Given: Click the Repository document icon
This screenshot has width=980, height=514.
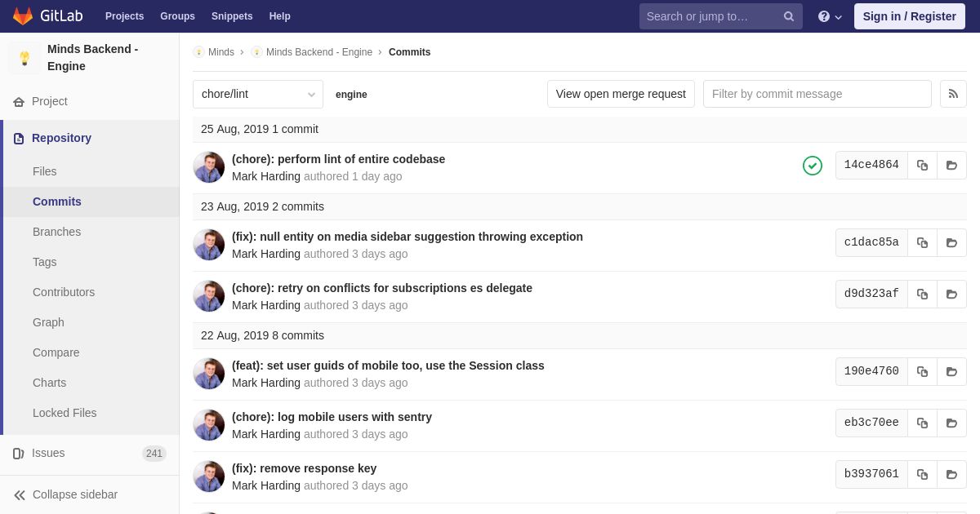Looking at the screenshot, I should click(x=19, y=138).
